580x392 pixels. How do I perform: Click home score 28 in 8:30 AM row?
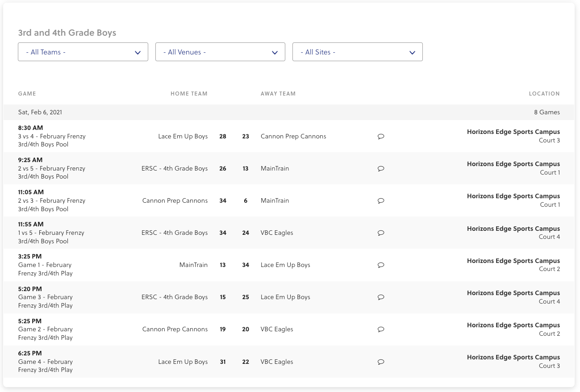223,136
